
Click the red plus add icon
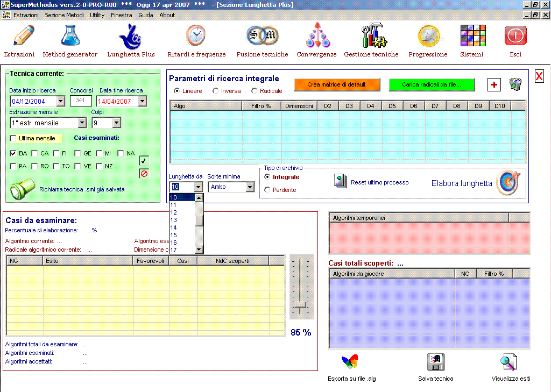[x=494, y=84]
